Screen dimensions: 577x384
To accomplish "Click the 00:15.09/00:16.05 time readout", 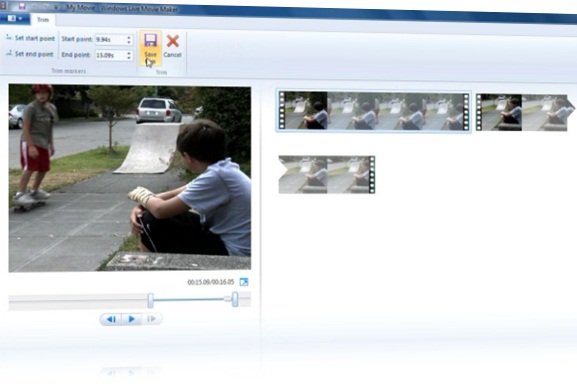I will tap(210, 282).
